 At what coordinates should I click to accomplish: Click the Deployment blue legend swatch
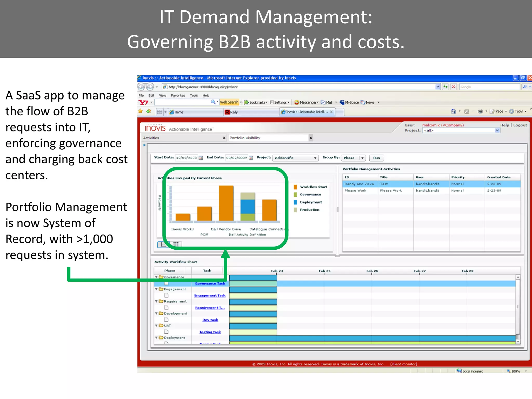pyautogui.click(x=295, y=202)
